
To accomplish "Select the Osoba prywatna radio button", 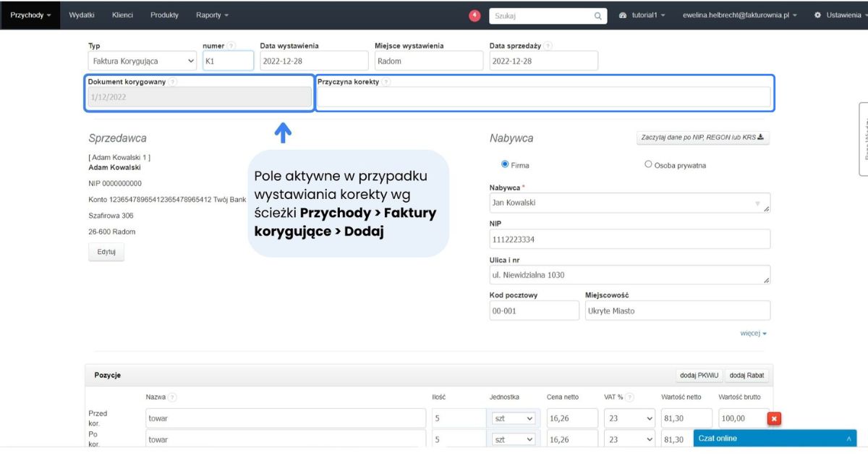I will 648,164.
